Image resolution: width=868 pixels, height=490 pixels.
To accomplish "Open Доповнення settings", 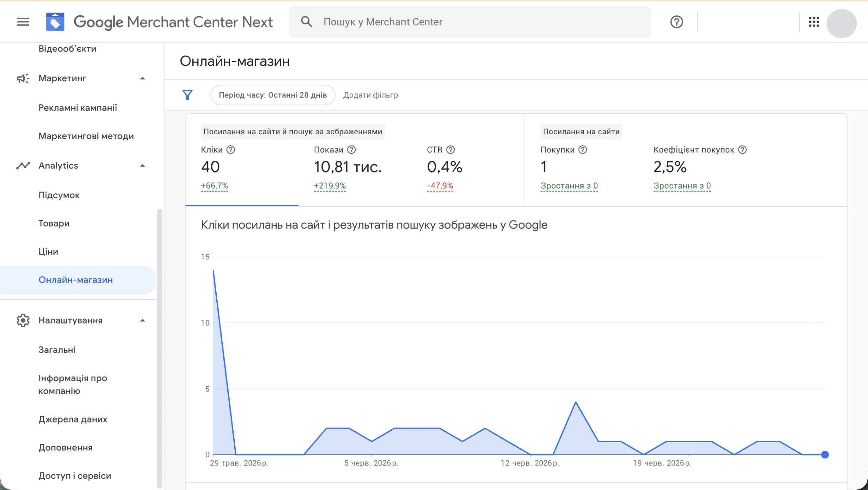I will click(65, 448).
